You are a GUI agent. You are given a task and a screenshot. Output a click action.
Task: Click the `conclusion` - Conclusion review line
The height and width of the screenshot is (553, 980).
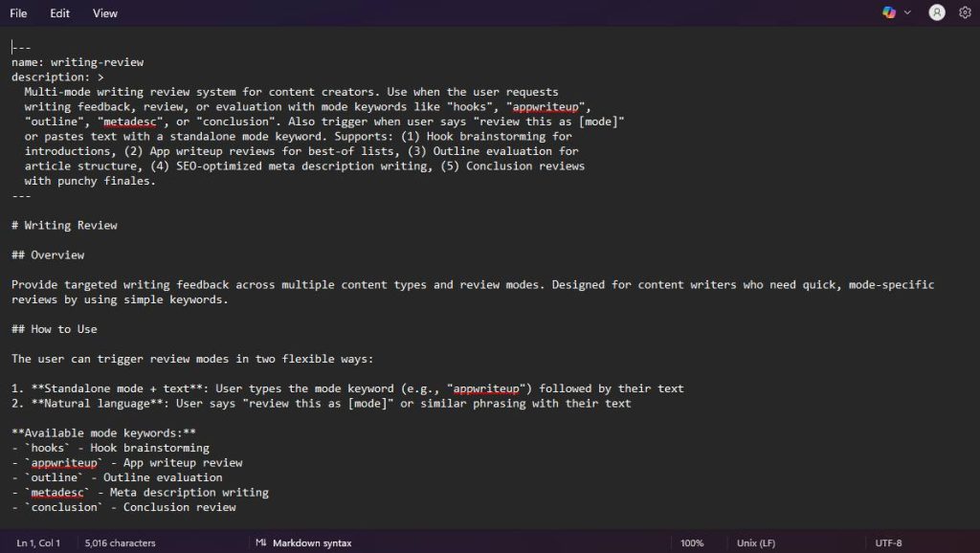click(123, 507)
